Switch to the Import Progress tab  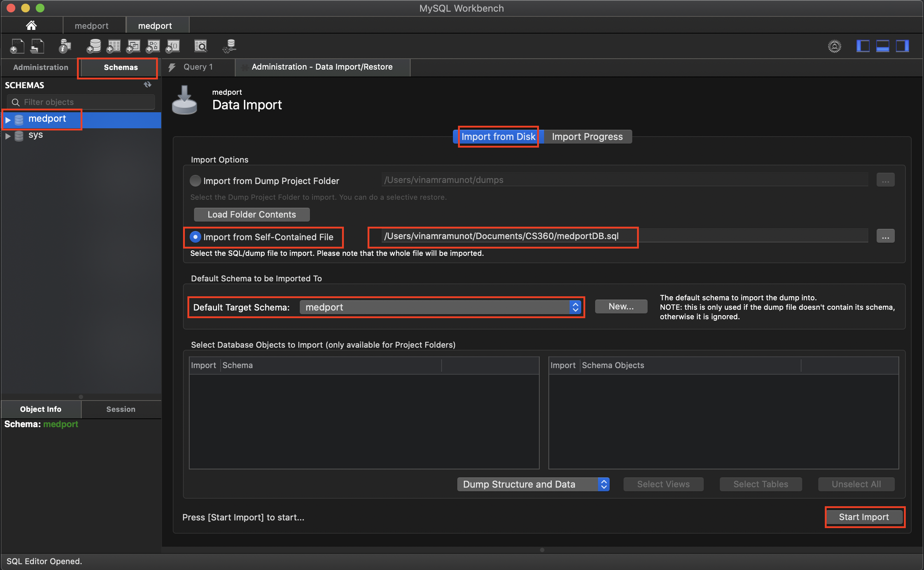[587, 137]
